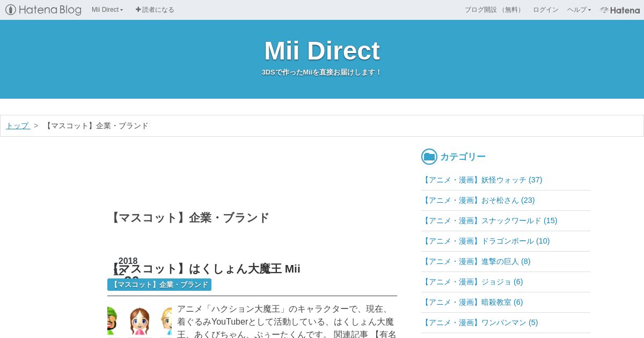The image size is (644, 338).
Task: Click the blue 【マスコット】企業・ブランド category tag
Action: (x=159, y=284)
